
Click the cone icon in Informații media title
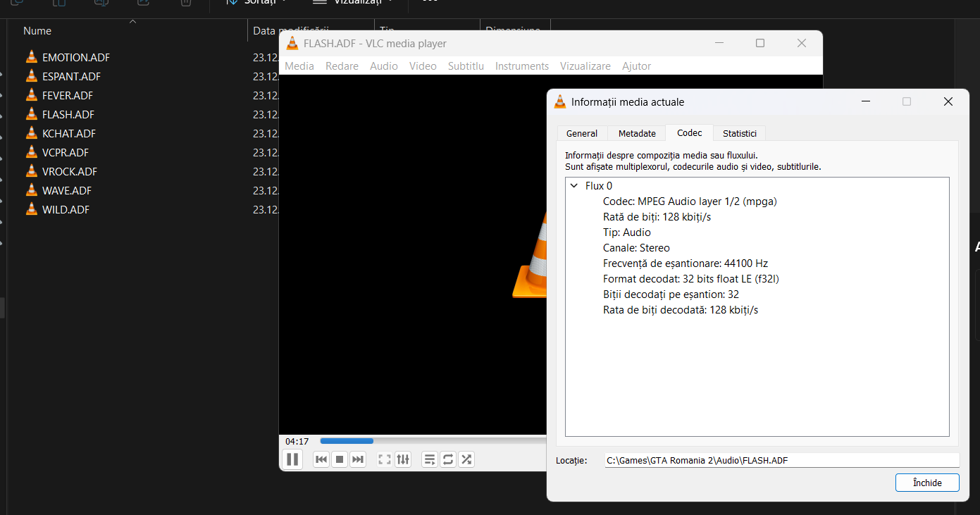click(x=560, y=101)
